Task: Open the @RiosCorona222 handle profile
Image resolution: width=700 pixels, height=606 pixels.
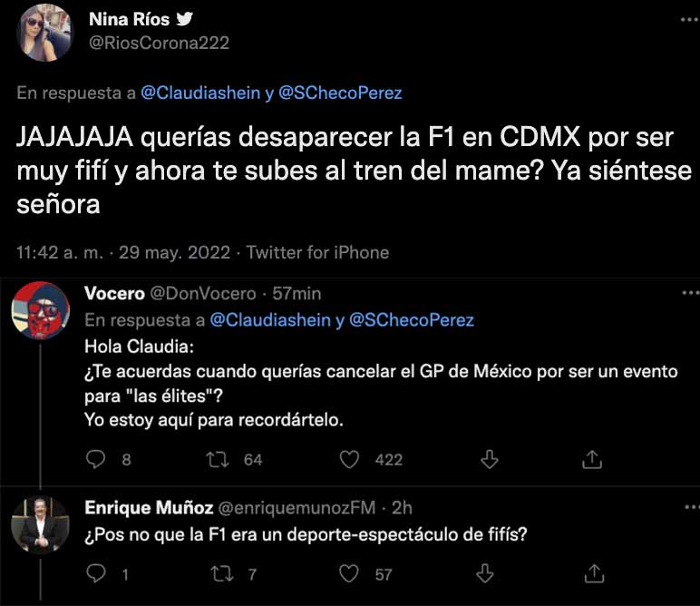Action: point(160,43)
